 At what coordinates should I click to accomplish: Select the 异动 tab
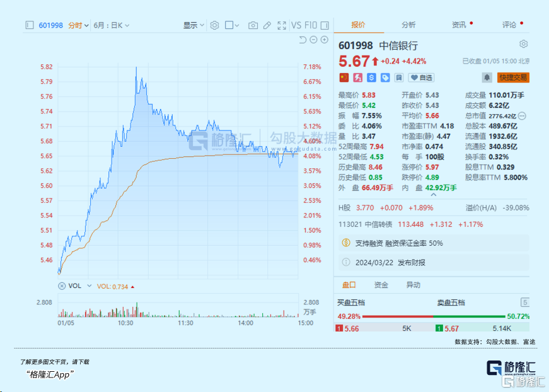[x=413, y=285]
